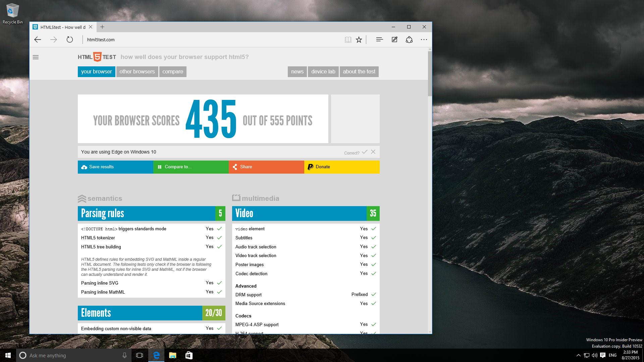644x362 pixels.
Task: Click the 435 score number
Action: pos(211,119)
